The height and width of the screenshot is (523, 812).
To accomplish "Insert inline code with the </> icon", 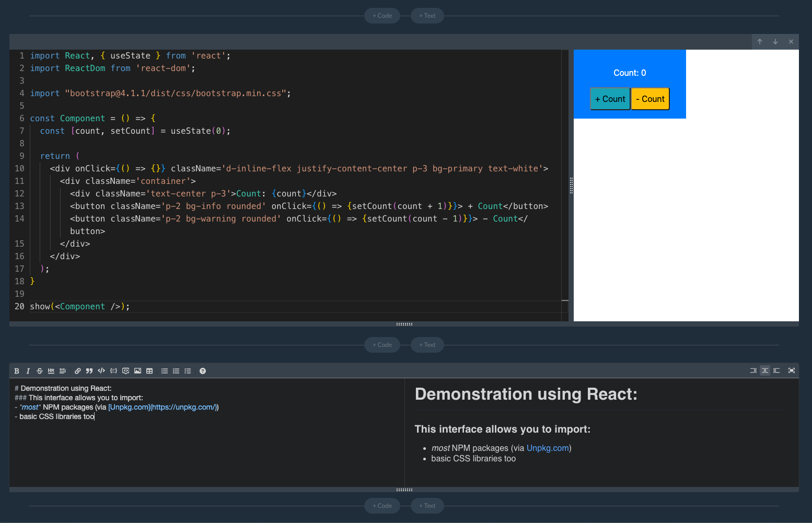I will point(101,371).
